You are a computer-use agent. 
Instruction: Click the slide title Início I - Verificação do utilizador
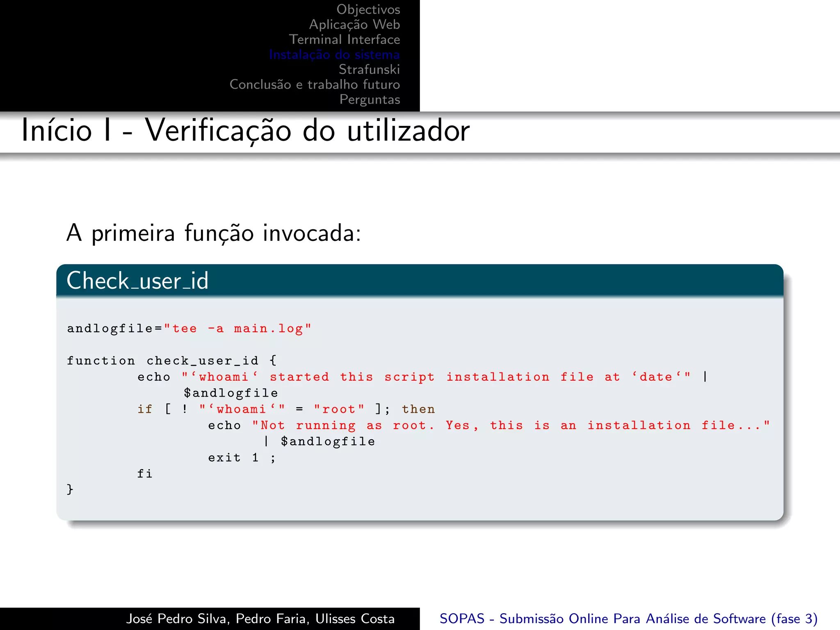pyautogui.click(x=245, y=131)
